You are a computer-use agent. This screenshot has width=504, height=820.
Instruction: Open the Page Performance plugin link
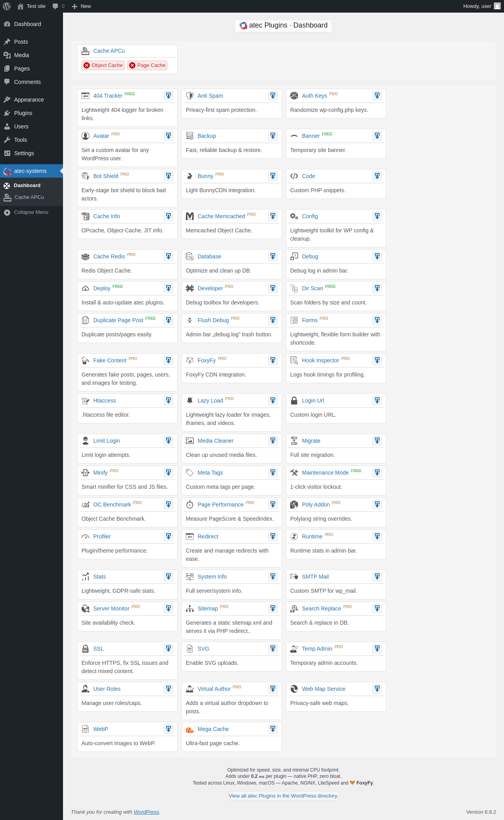(x=220, y=505)
